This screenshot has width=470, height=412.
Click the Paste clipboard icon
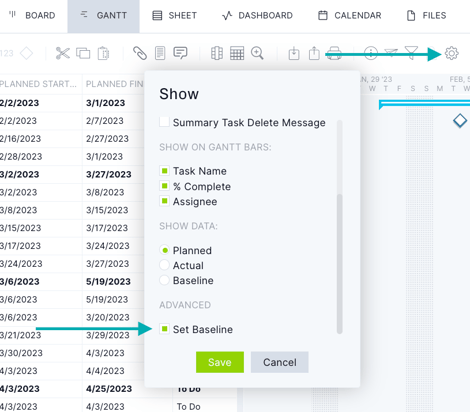pos(103,53)
